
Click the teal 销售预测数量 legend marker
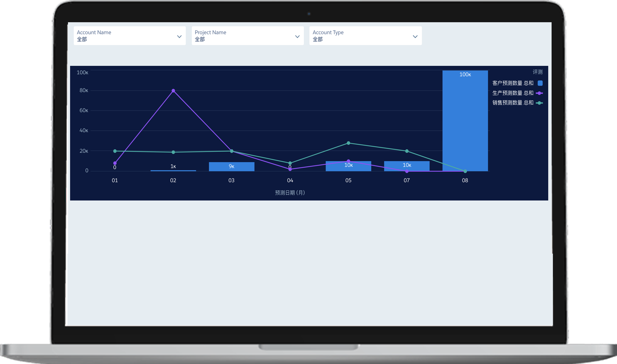click(539, 103)
